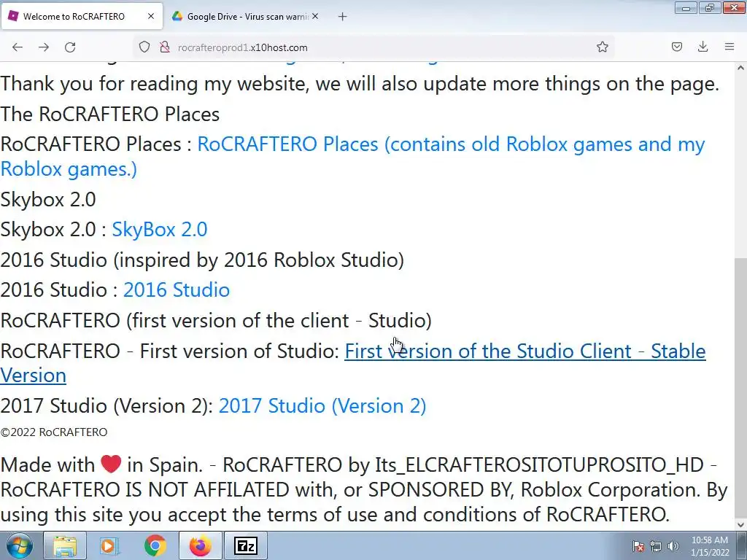Open the SkyBox 2.0 download link
The height and width of the screenshot is (560, 747).
pyautogui.click(x=160, y=230)
